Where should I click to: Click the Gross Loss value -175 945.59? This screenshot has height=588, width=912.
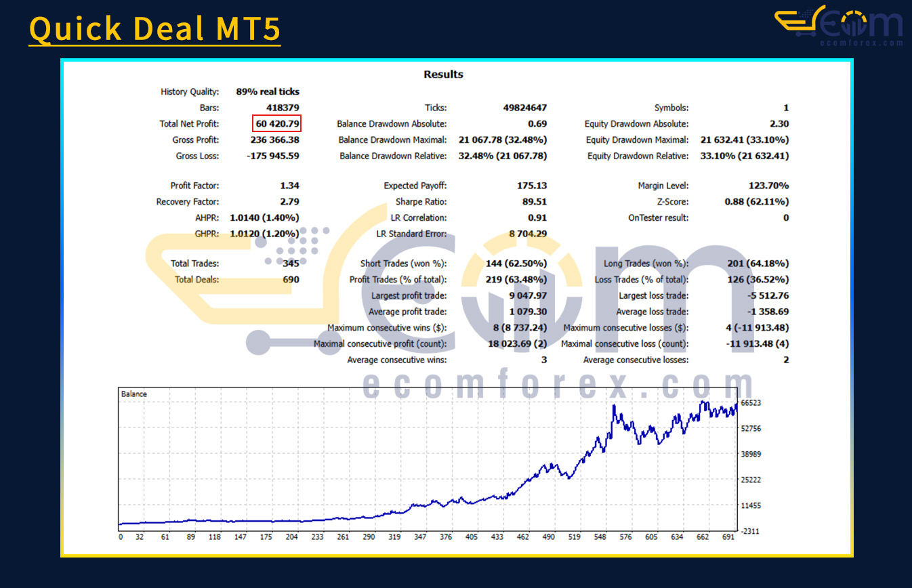tap(272, 156)
